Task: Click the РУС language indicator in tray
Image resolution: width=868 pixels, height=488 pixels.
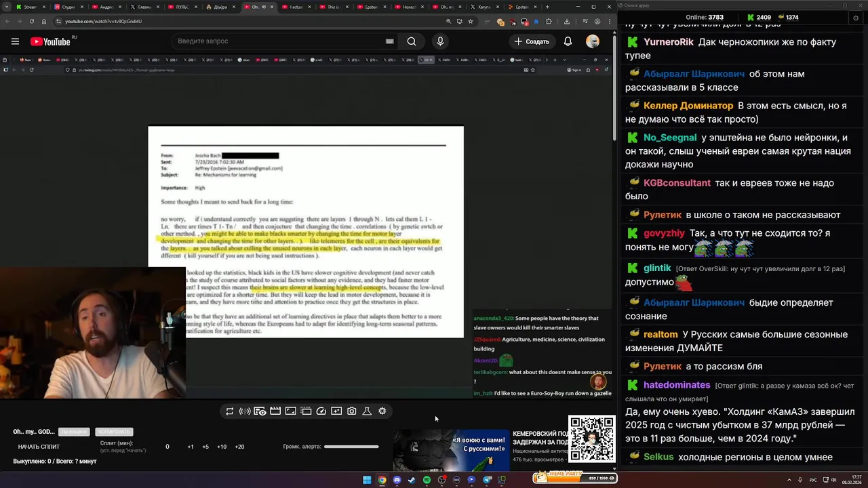Action: 813,480
